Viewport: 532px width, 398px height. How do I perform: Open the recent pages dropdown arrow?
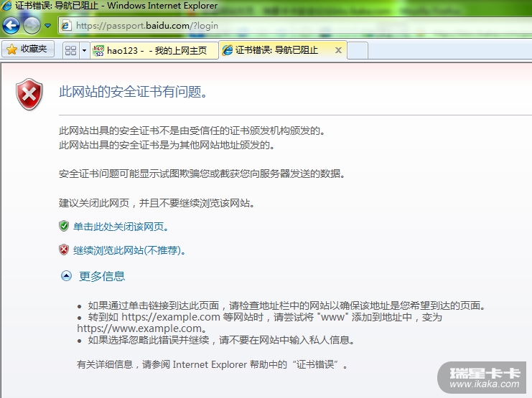48,25
